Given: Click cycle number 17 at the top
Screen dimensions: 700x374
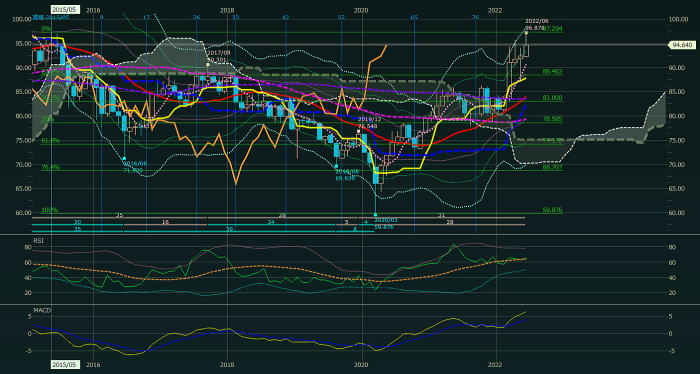Looking at the screenshot, I should coord(146,17).
